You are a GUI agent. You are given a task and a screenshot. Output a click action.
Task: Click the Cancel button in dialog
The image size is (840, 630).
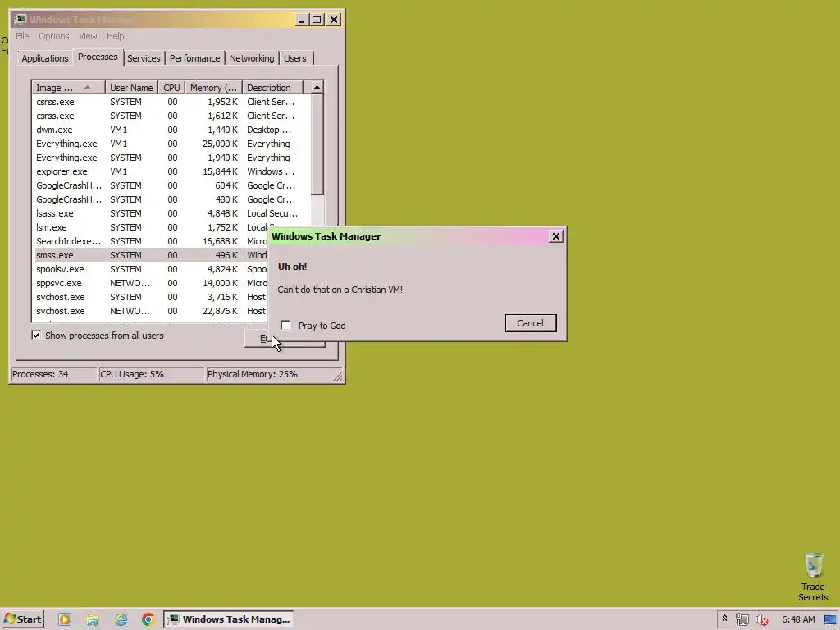531,323
